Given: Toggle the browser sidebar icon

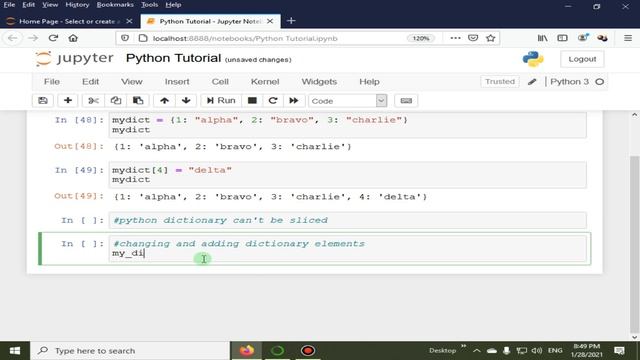Looking at the screenshot, I should pyautogui.click(x=562, y=38).
